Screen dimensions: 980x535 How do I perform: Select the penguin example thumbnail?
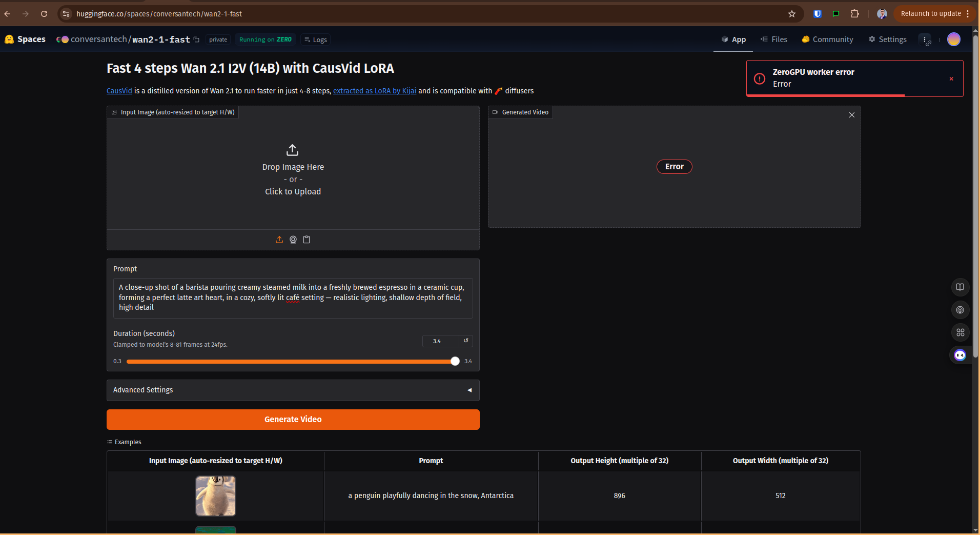[216, 496]
